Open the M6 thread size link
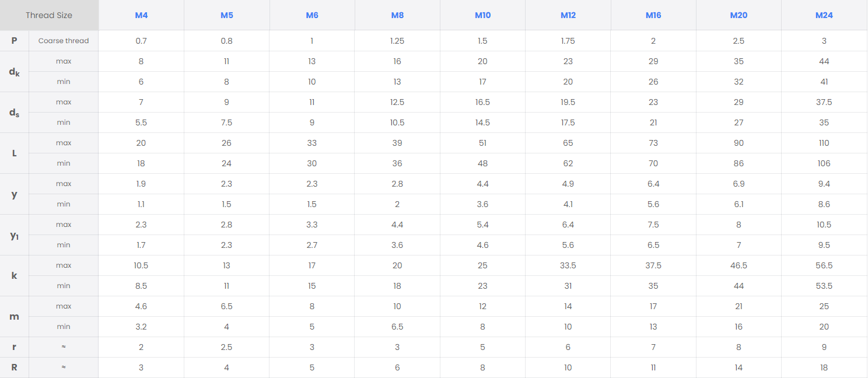 pyautogui.click(x=312, y=15)
